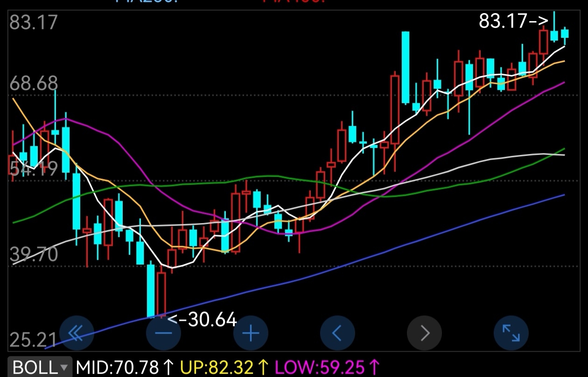Jump to earliest data with double-left arrow
588x377 pixels.
pyautogui.click(x=76, y=333)
